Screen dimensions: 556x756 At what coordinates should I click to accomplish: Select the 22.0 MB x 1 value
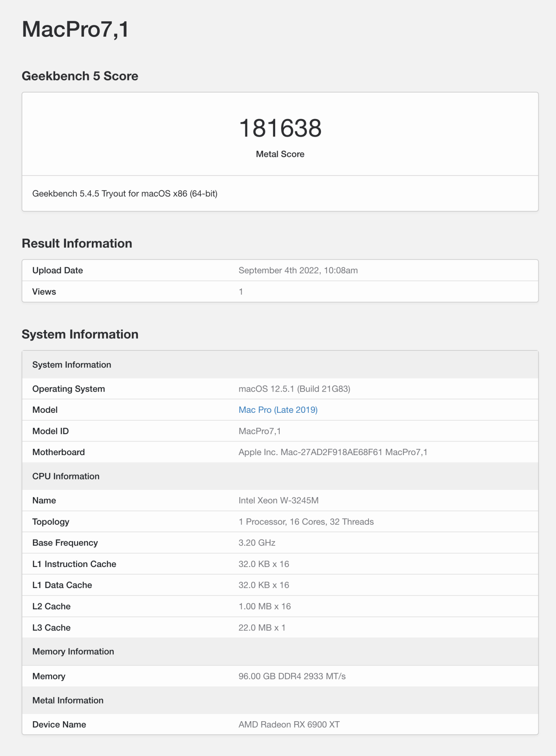262,627
